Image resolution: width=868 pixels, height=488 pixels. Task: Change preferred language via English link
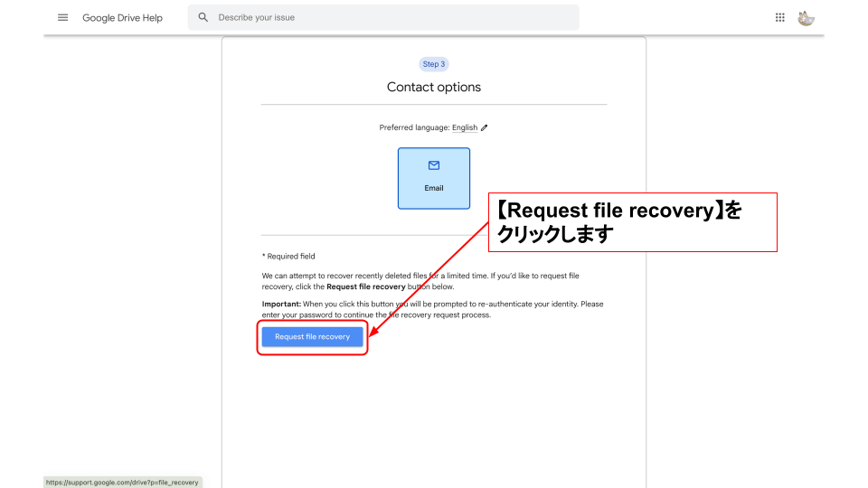coord(465,128)
